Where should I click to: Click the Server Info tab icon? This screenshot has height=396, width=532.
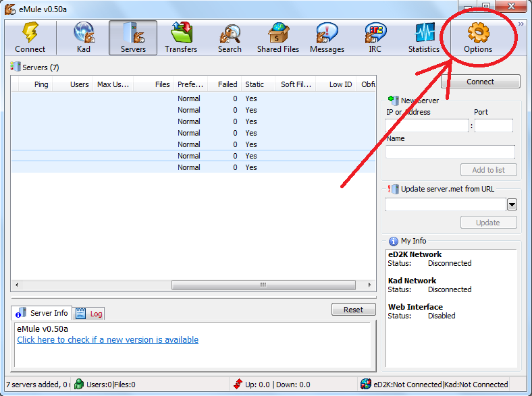tap(21, 313)
